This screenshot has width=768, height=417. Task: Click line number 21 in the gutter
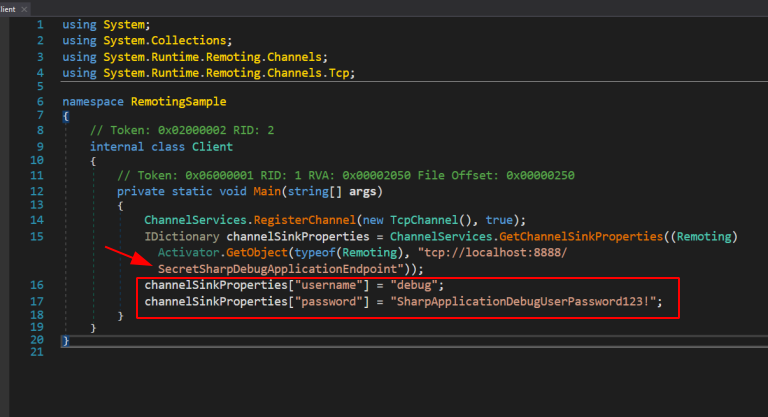pyautogui.click(x=35, y=352)
